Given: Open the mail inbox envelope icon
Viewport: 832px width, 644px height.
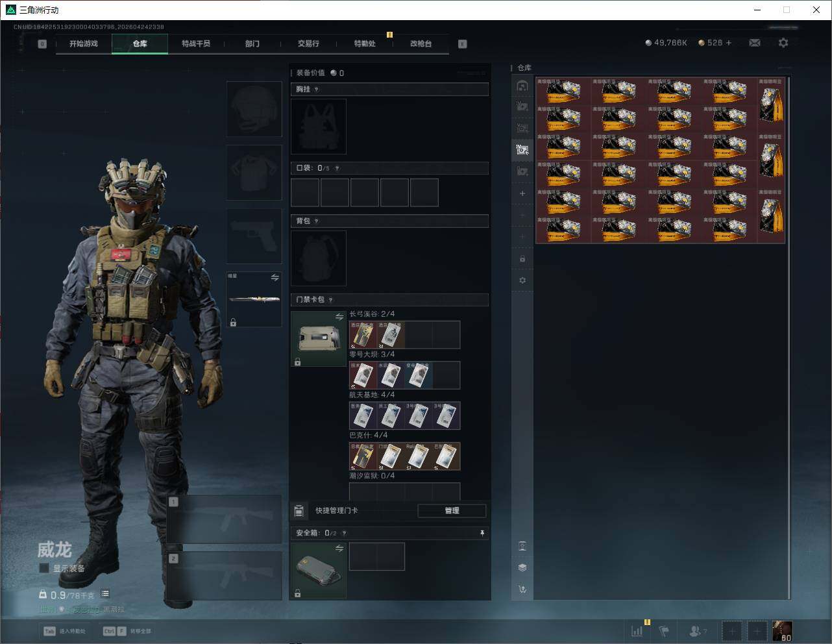Looking at the screenshot, I should (x=755, y=43).
